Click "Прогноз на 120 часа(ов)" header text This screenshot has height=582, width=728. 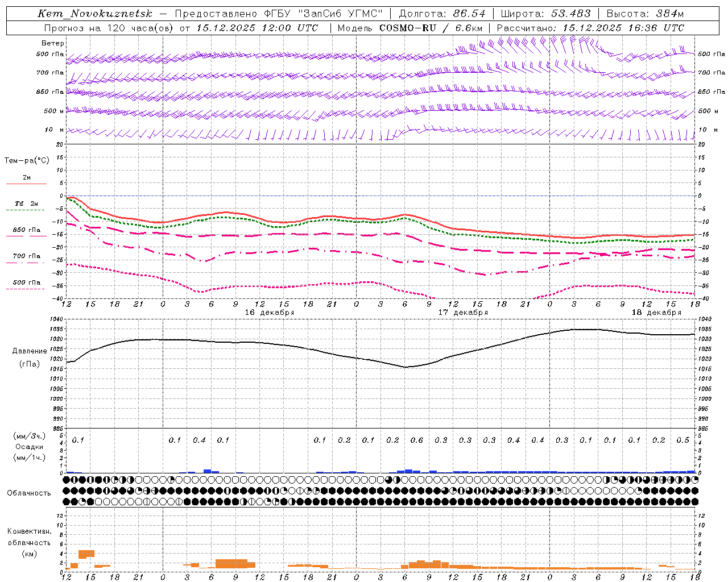click(x=109, y=28)
